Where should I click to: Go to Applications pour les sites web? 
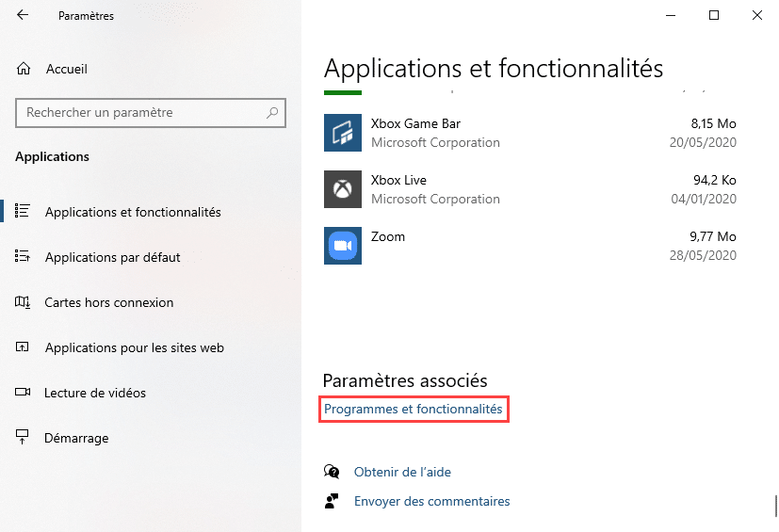134,347
